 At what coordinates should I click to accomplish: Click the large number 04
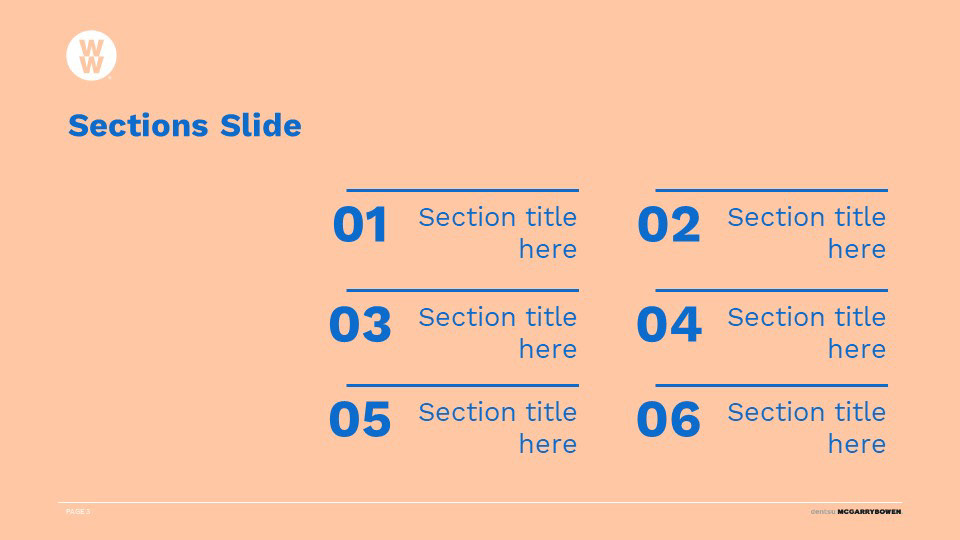[668, 326]
